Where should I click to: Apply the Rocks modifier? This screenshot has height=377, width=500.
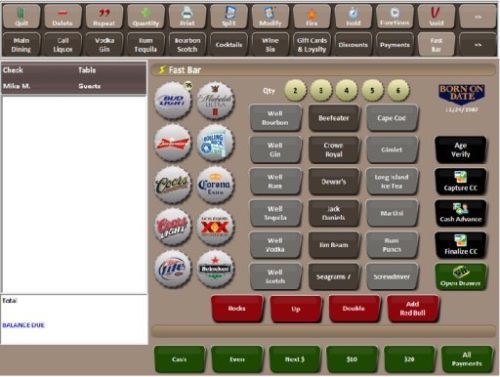pyautogui.click(x=237, y=309)
